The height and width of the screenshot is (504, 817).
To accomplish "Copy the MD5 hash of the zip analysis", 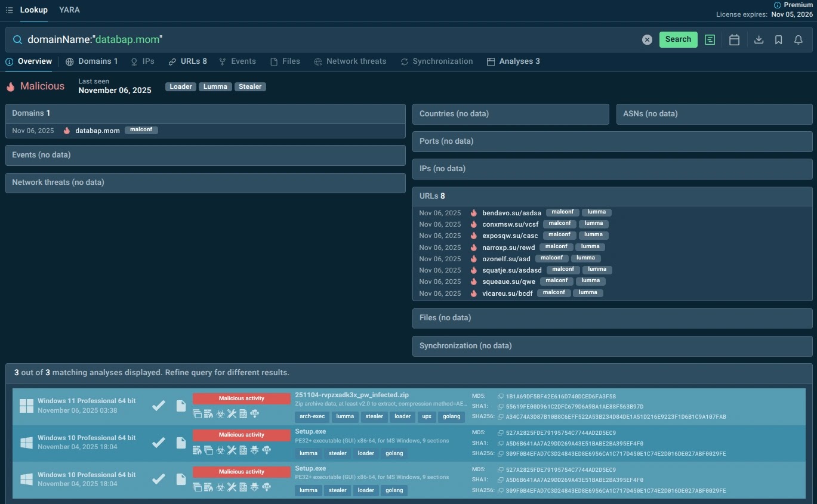I will [501, 397].
